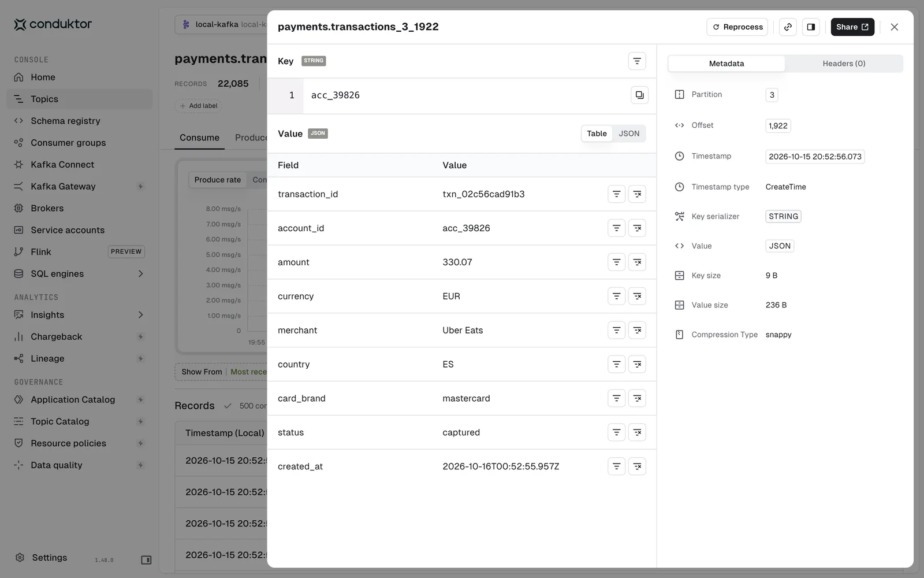Switch to the Consume tab
Screen dimensions: 924x578
(199, 138)
